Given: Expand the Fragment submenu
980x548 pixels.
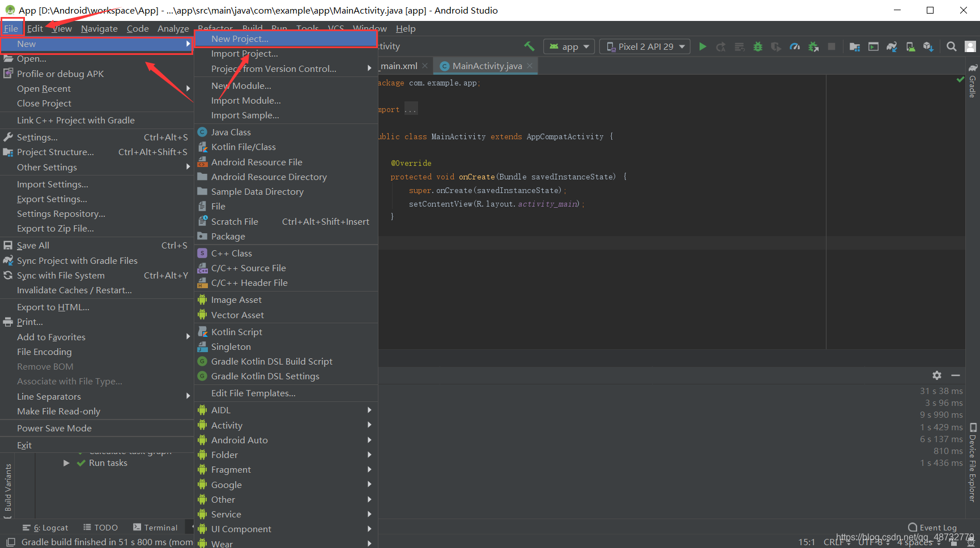Looking at the screenshot, I should click(x=286, y=469).
